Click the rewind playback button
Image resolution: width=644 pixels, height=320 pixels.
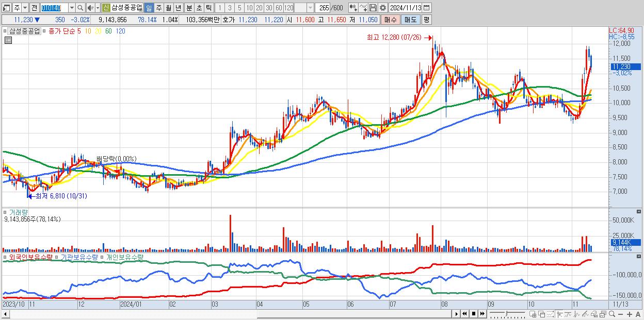tap(464, 314)
